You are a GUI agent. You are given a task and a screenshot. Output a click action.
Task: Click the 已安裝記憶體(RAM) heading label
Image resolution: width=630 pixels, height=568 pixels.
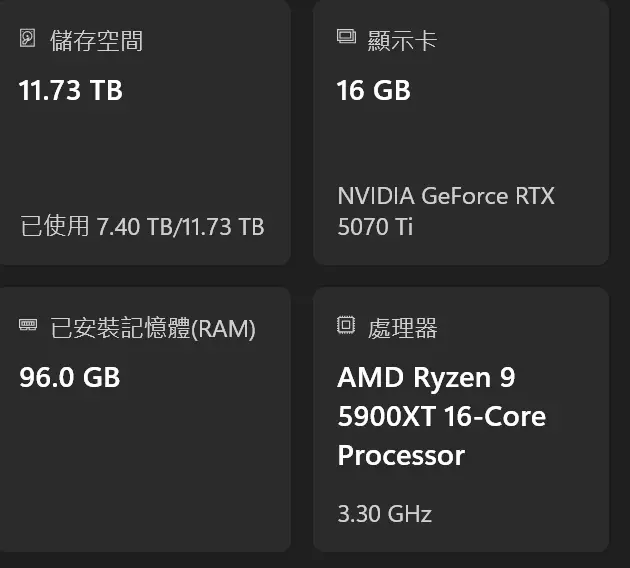[x=153, y=328]
